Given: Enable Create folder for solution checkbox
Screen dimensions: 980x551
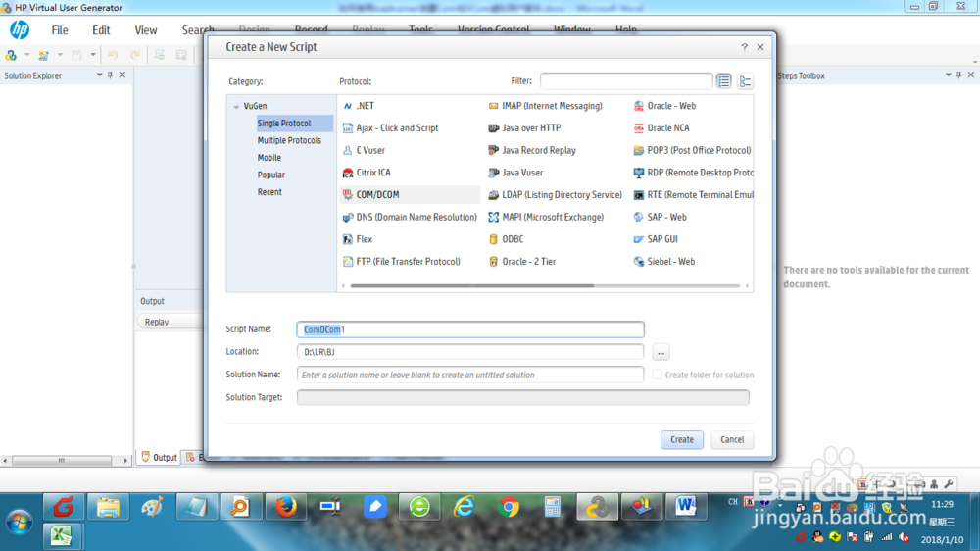Looking at the screenshot, I should [657, 375].
